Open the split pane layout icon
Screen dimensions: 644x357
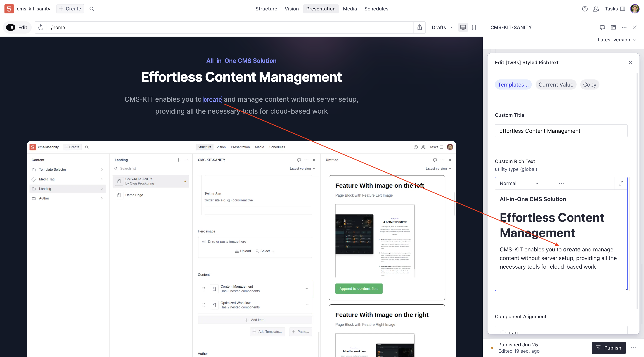click(x=613, y=27)
